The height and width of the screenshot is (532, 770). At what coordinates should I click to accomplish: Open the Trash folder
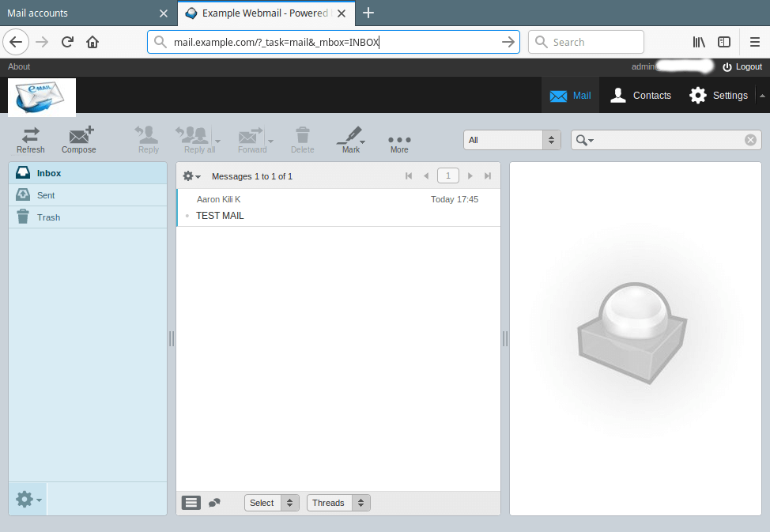pos(48,217)
